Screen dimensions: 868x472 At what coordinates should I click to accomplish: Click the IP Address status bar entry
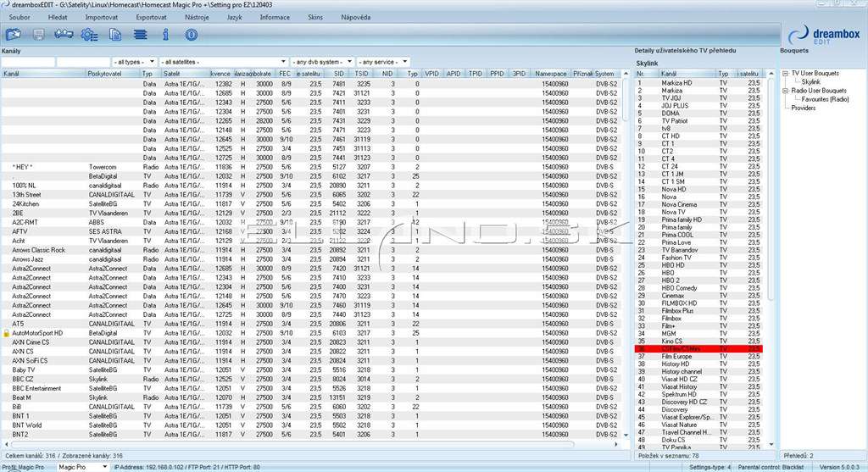tap(187, 467)
